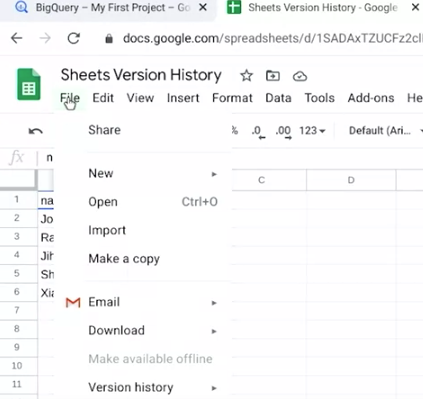423x399 pixels.
Task: Star the Sheets Version History document
Action: [x=247, y=76]
